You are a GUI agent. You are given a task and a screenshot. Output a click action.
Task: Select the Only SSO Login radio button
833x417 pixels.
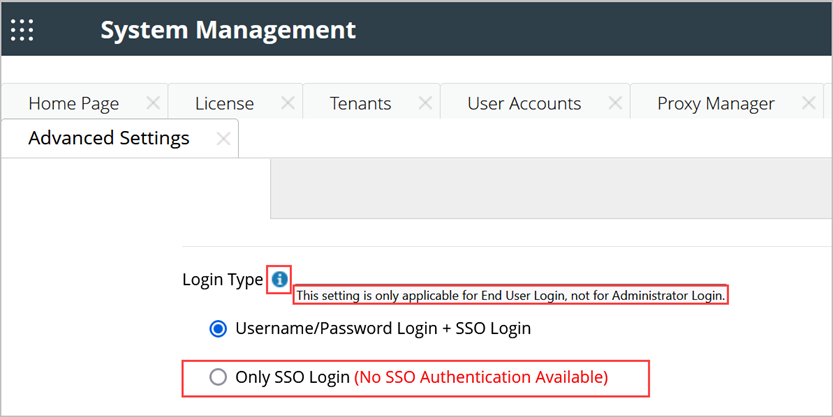217,377
